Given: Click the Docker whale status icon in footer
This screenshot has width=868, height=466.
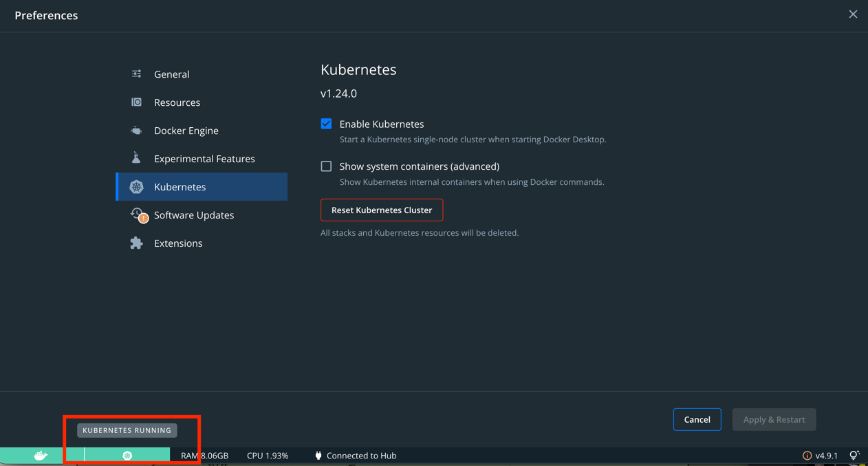Looking at the screenshot, I should click(x=41, y=455).
